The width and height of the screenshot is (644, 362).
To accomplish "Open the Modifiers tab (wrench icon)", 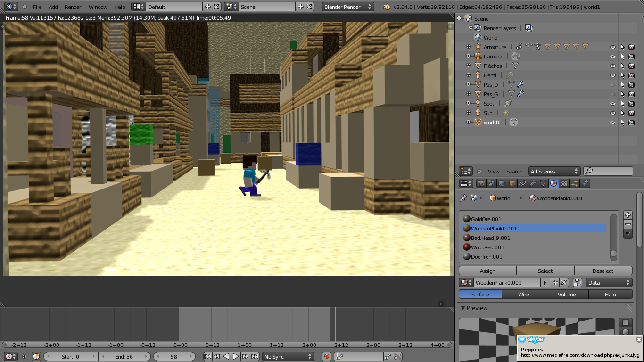I will (x=533, y=183).
